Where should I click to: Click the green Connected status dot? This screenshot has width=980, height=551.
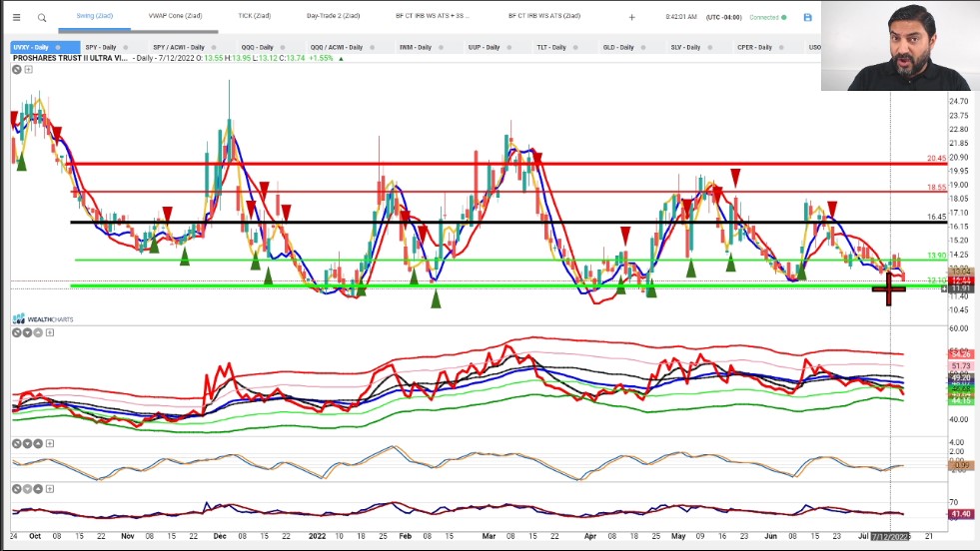784,18
